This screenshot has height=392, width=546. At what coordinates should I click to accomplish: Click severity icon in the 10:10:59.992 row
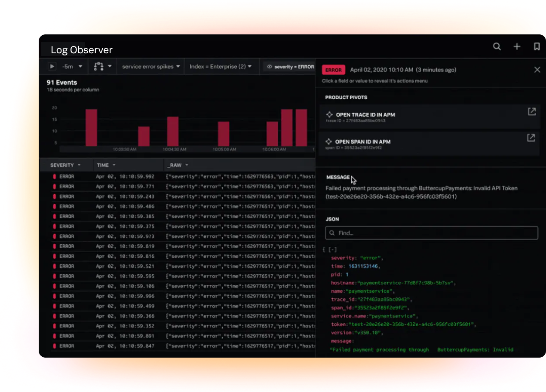(x=55, y=177)
